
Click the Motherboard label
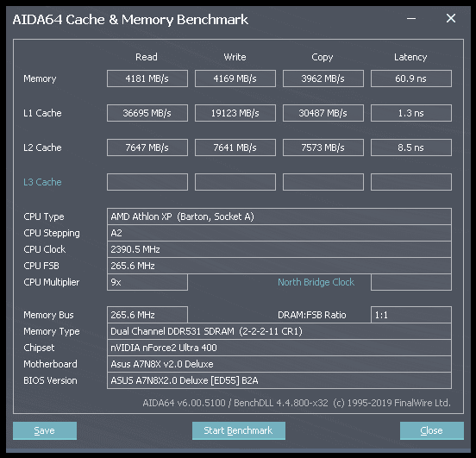pos(50,364)
